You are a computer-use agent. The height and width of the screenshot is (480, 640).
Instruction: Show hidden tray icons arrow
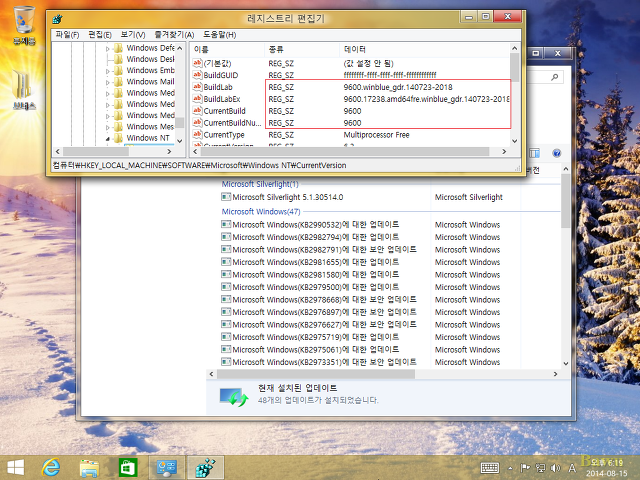click(x=510, y=468)
